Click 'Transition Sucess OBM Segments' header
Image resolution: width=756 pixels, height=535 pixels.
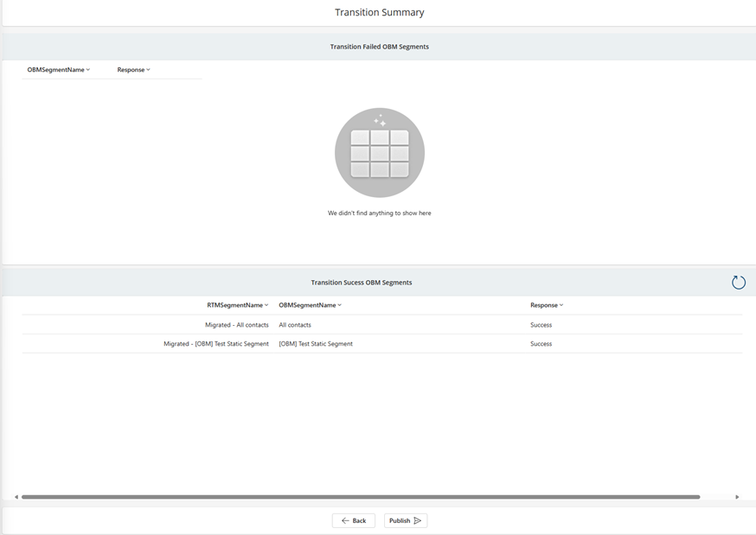(x=362, y=283)
